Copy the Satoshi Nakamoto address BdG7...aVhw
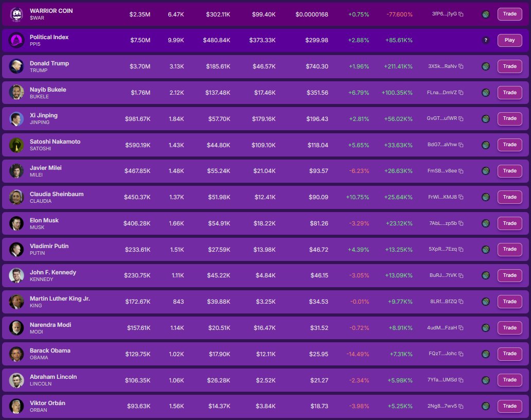 pos(461,145)
